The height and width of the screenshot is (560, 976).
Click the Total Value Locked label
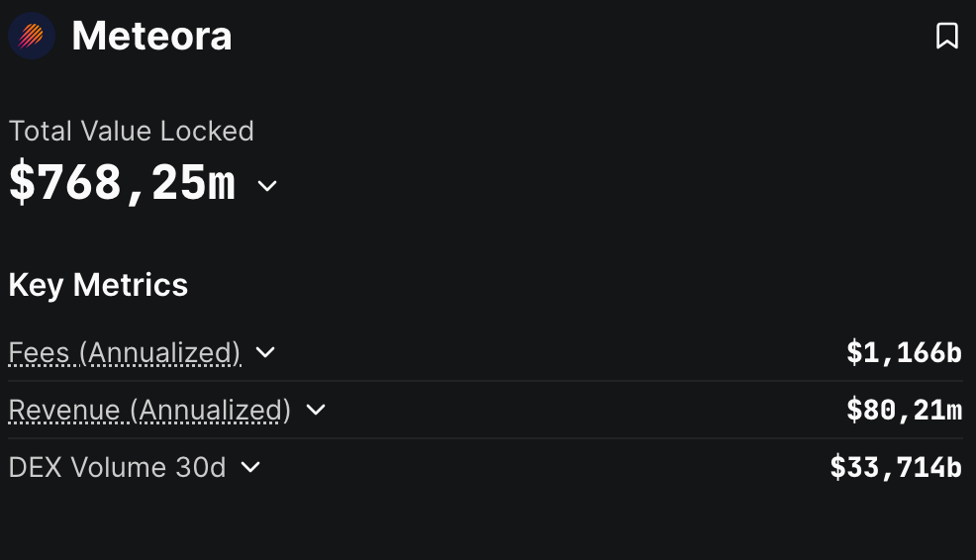pyautogui.click(x=132, y=131)
